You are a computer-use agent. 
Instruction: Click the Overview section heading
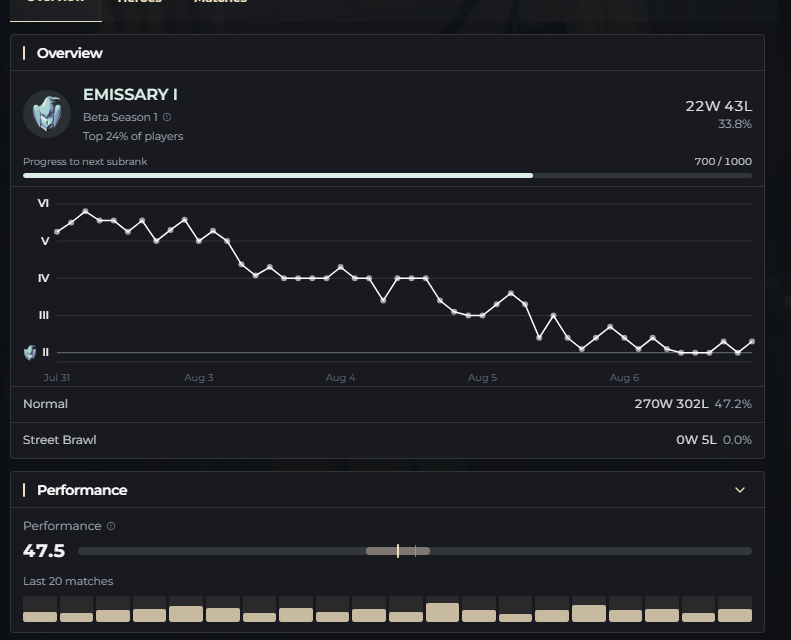(x=70, y=53)
